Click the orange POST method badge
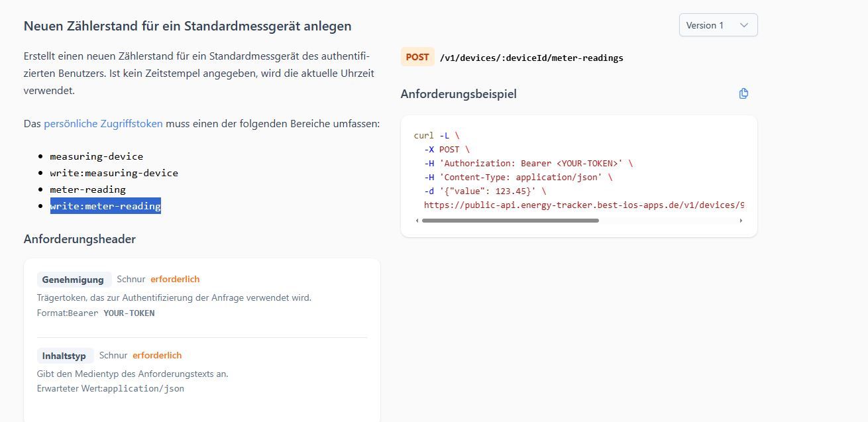Screen dimensions: 868x422 tap(417, 57)
